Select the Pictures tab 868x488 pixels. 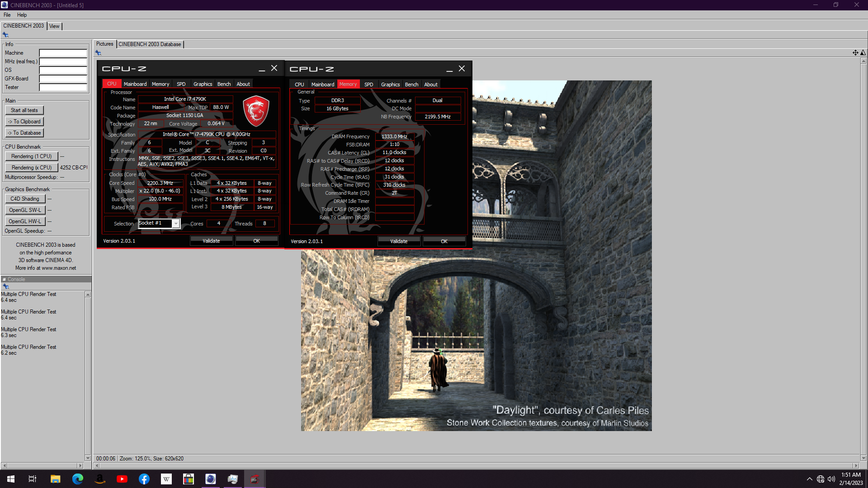[104, 44]
